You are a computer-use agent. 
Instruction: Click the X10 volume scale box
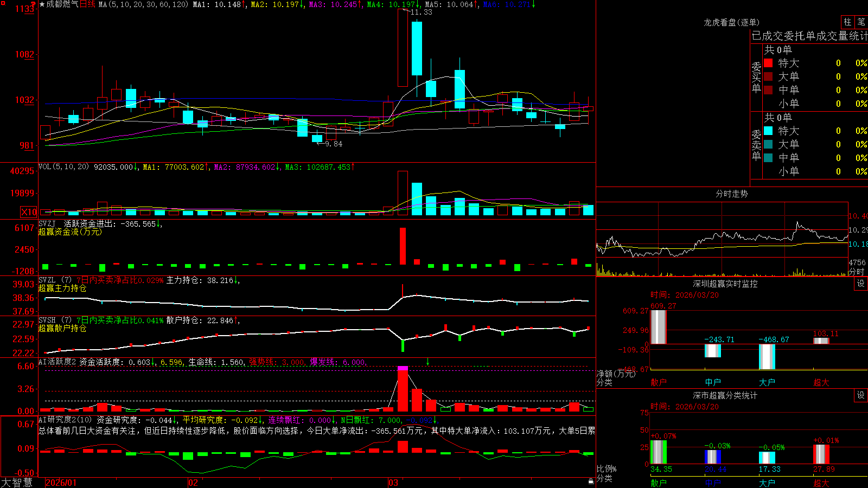(x=29, y=212)
